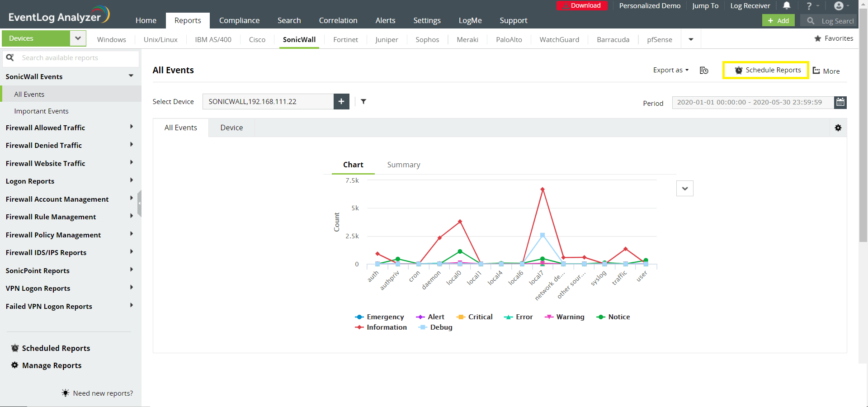
Task: Click the green Add button
Action: point(778,21)
